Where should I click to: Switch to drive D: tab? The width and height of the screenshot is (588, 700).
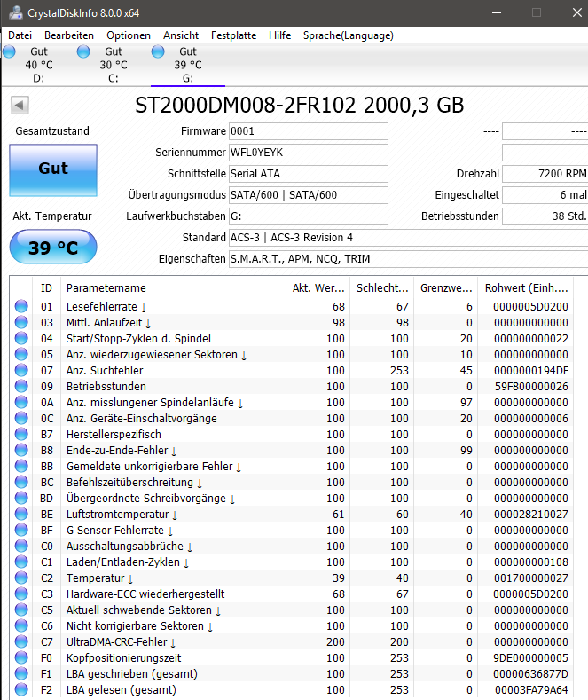pos(39,65)
